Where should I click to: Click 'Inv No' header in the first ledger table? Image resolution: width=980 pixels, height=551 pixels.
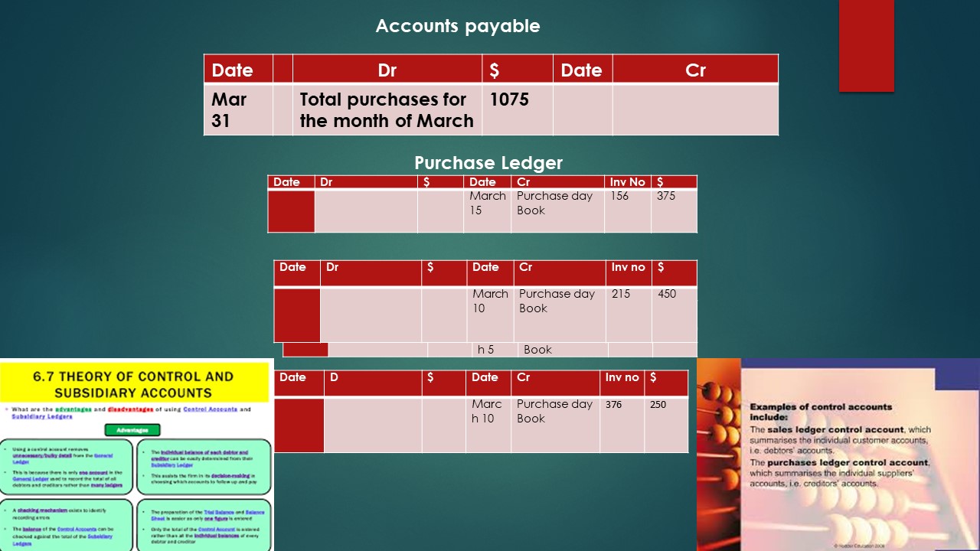627,182
